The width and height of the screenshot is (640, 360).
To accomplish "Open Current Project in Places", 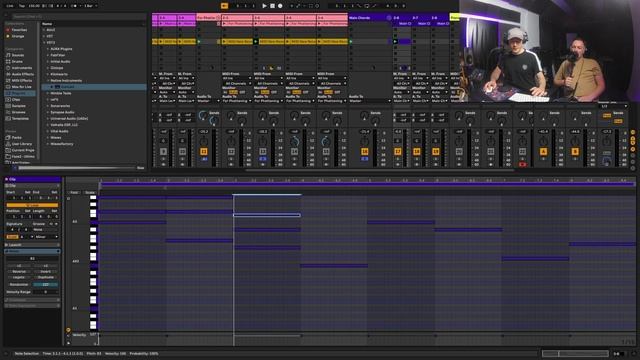I will (23, 150).
